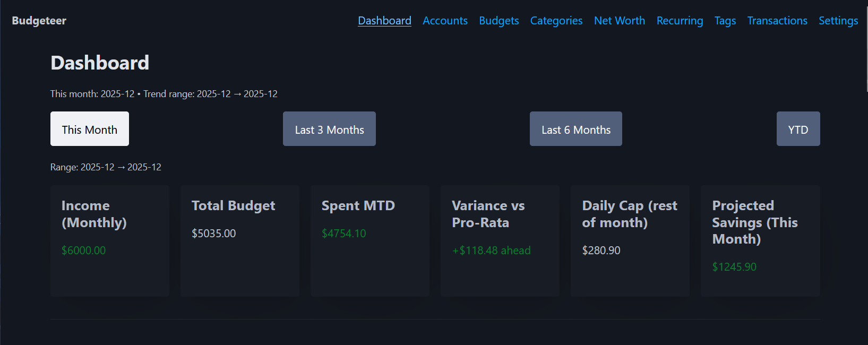Click the Spent MTD amount
Viewport: 868px width, 345px height.
tap(344, 233)
